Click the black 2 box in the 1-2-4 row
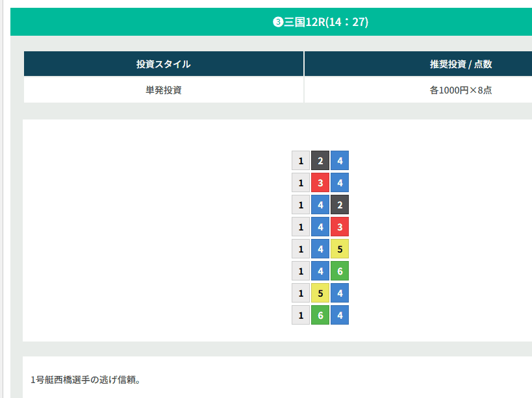The image size is (532, 398). [x=320, y=160]
